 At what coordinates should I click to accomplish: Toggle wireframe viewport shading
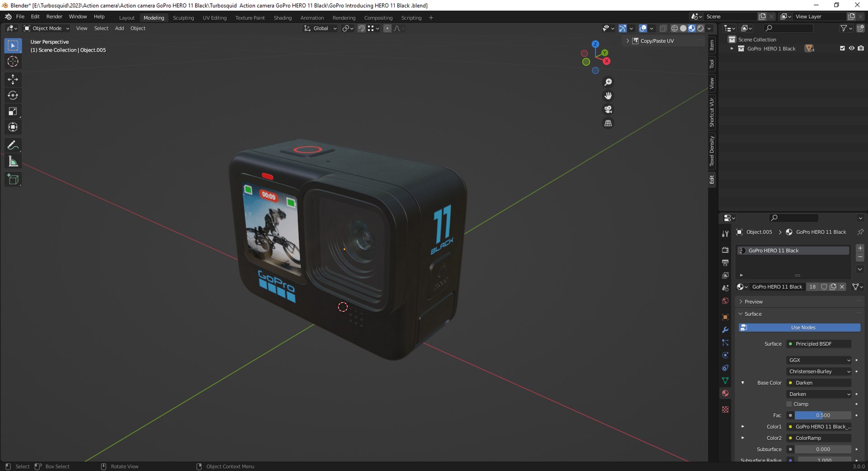point(675,28)
